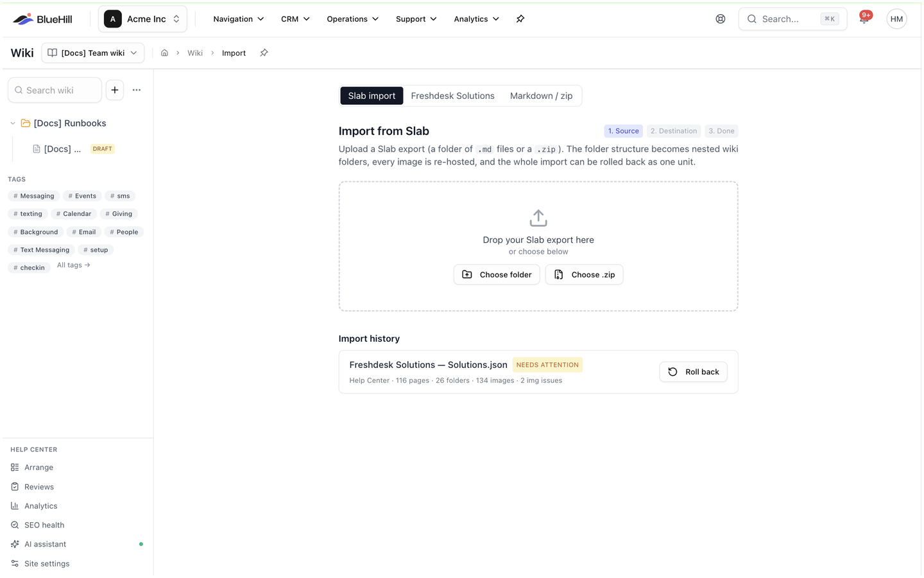This screenshot has height=578, width=924.
Task: Filter by the Messaging tag
Action: click(x=34, y=196)
